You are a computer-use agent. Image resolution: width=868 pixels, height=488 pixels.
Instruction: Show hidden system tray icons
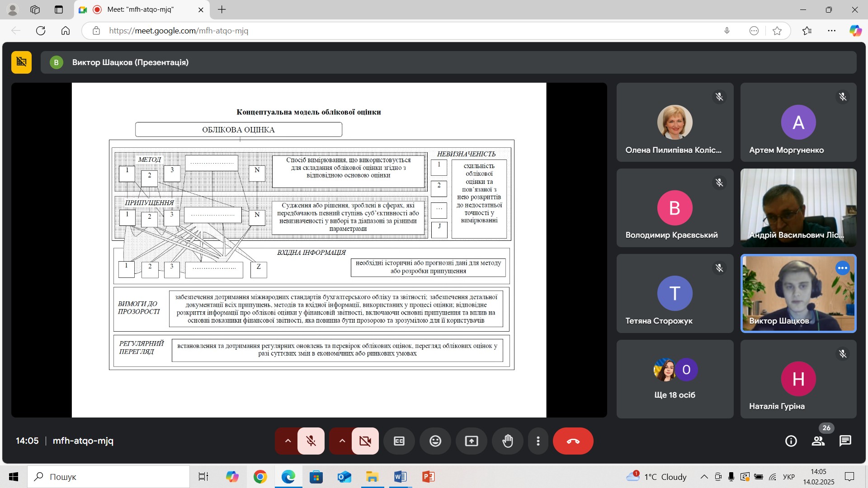pos(704,477)
